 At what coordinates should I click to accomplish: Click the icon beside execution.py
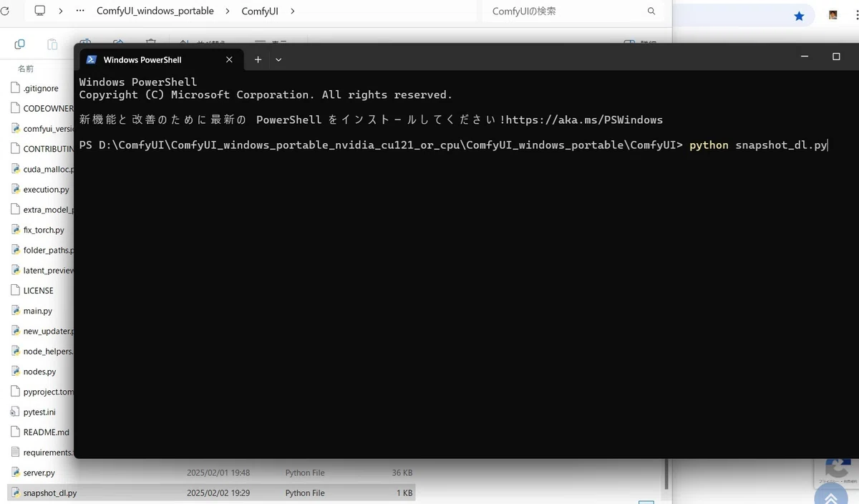pyautogui.click(x=16, y=190)
